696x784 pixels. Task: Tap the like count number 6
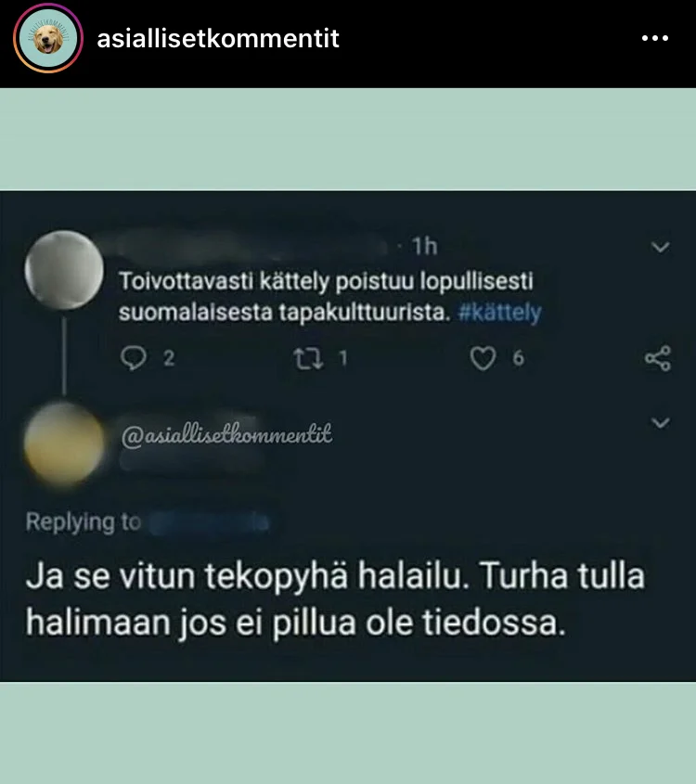click(519, 358)
